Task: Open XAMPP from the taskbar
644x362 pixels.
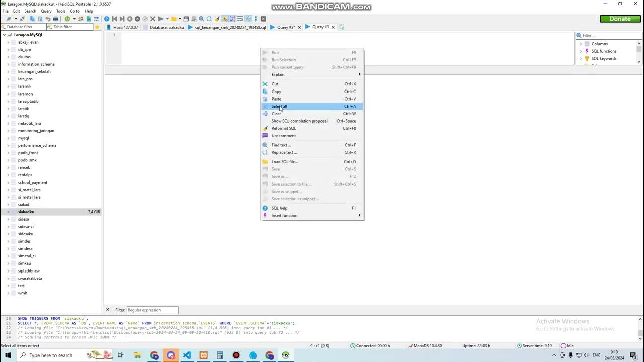Action: (203, 355)
